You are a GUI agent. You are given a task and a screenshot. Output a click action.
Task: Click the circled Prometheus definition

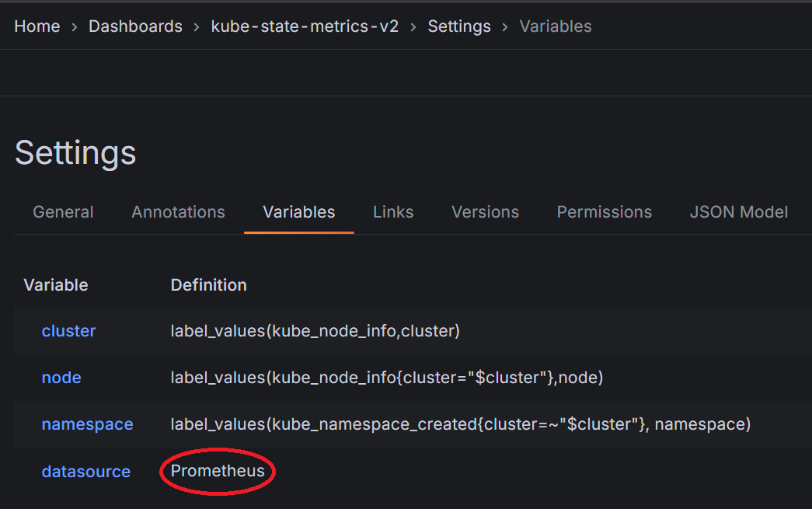[218, 471]
